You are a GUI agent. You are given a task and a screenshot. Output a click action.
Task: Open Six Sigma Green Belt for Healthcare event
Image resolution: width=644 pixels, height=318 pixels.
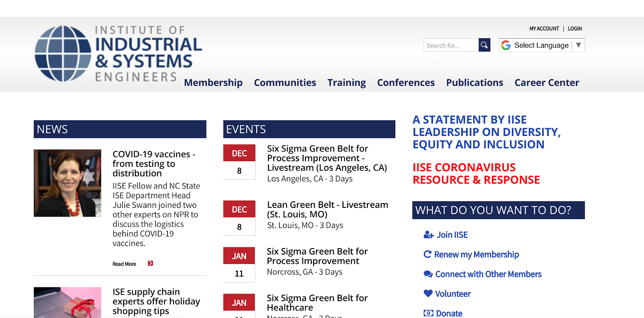click(x=317, y=303)
